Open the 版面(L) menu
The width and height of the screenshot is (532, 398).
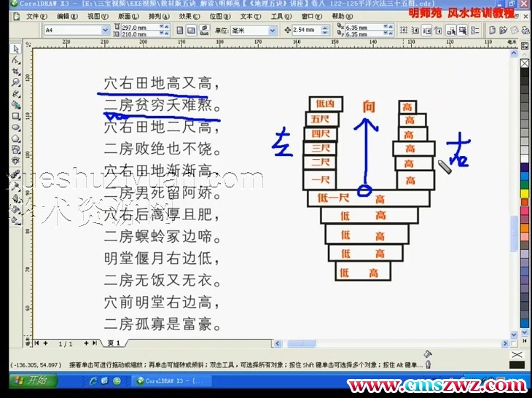tap(128, 16)
